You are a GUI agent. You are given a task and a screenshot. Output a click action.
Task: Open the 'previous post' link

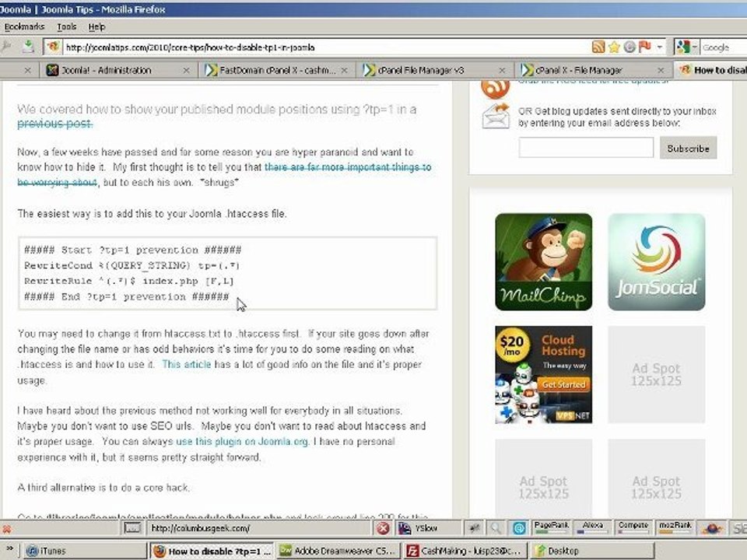coord(54,124)
